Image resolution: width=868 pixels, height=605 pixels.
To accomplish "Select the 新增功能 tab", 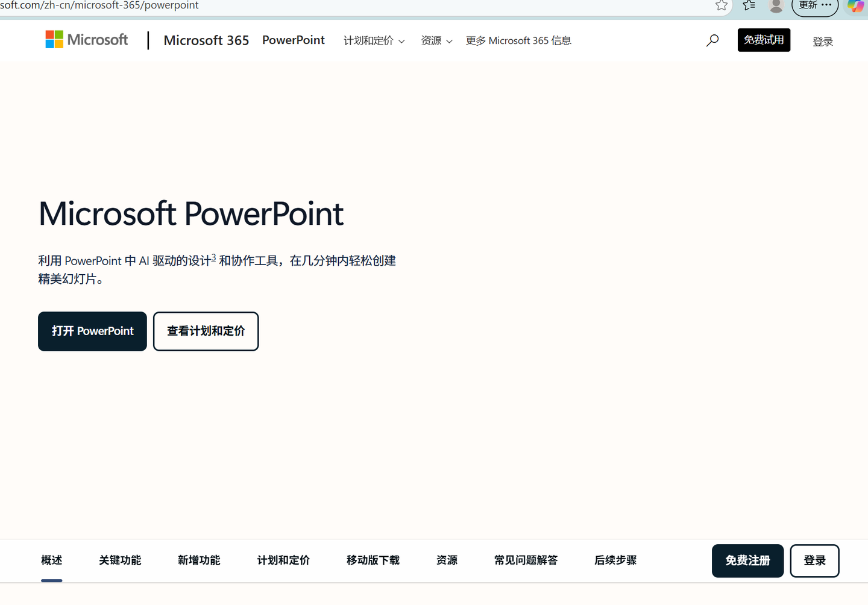I will point(199,560).
